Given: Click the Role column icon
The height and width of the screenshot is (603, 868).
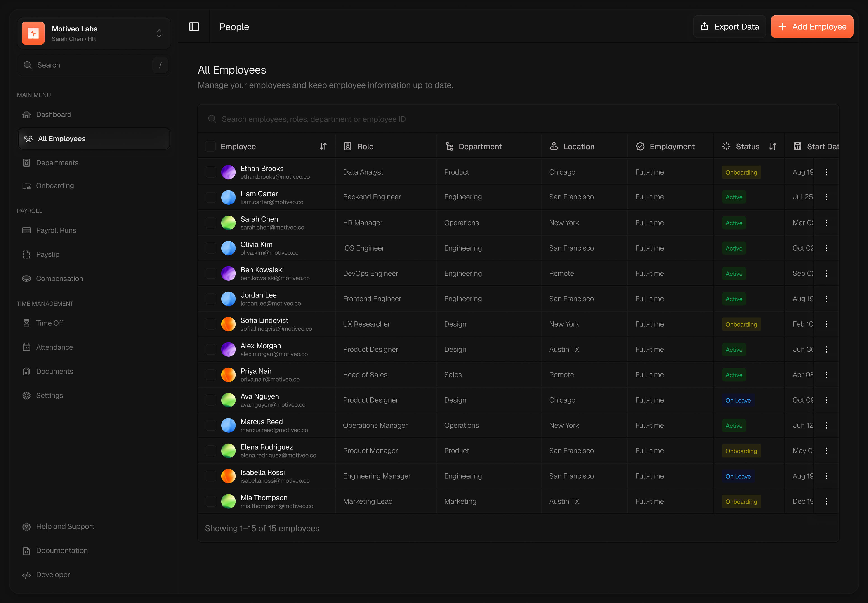Looking at the screenshot, I should click(348, 146).
